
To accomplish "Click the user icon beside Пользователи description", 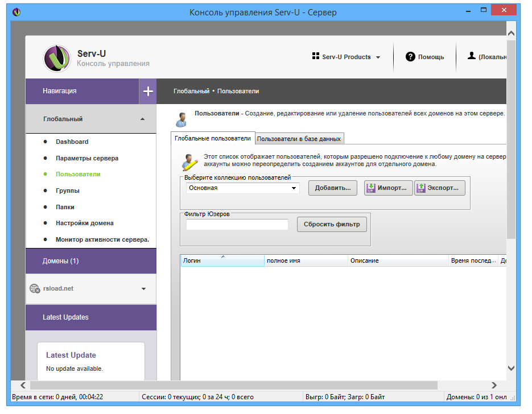I will (182, 119).
